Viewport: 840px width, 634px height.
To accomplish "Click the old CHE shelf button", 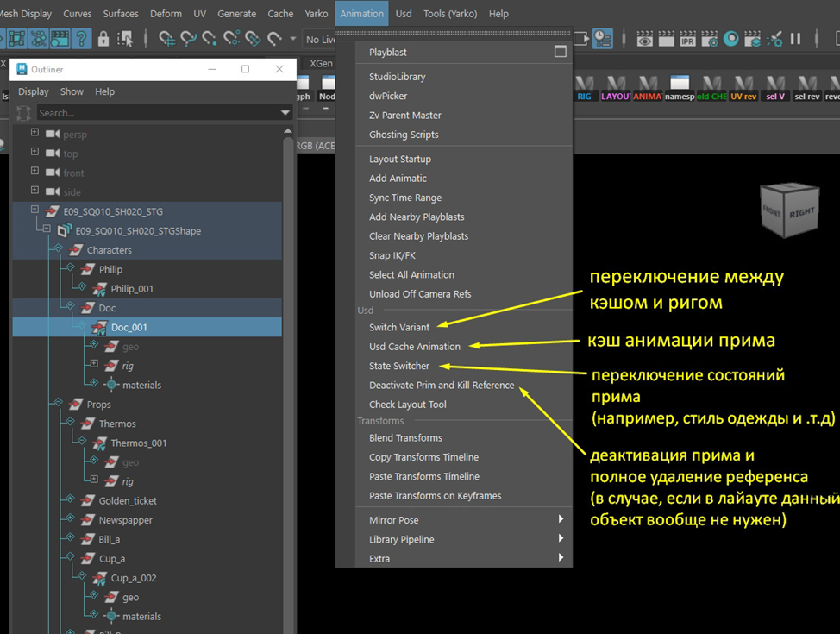I will (711, 89).
